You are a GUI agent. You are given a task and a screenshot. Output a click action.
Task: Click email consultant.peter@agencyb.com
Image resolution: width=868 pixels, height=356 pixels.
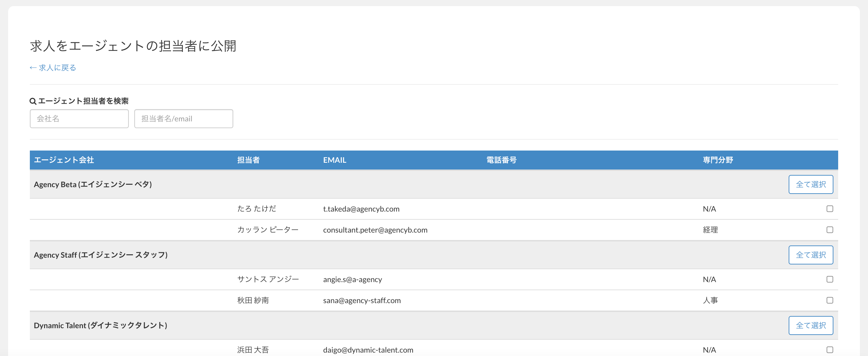pos(375,230)
